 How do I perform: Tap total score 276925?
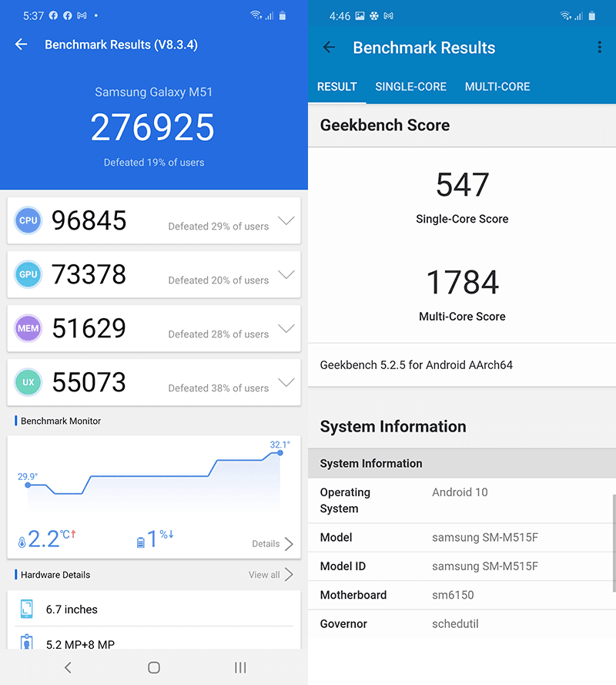(152, 127)
